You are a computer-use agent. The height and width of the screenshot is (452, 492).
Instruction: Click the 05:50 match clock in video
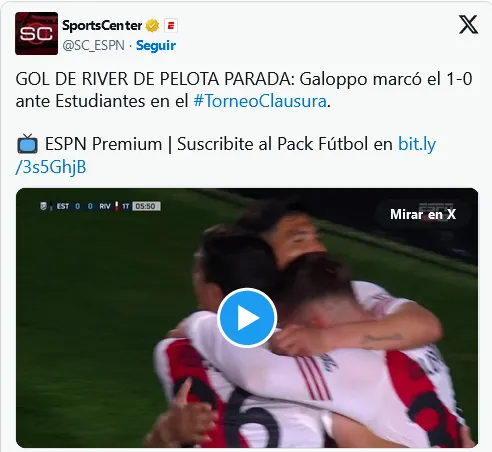[146, 206]
